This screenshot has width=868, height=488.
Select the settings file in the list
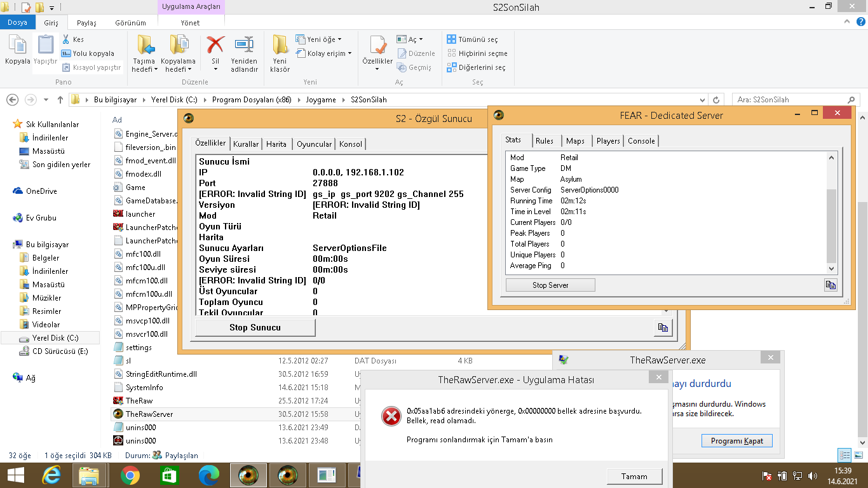(x=139, y=348)
